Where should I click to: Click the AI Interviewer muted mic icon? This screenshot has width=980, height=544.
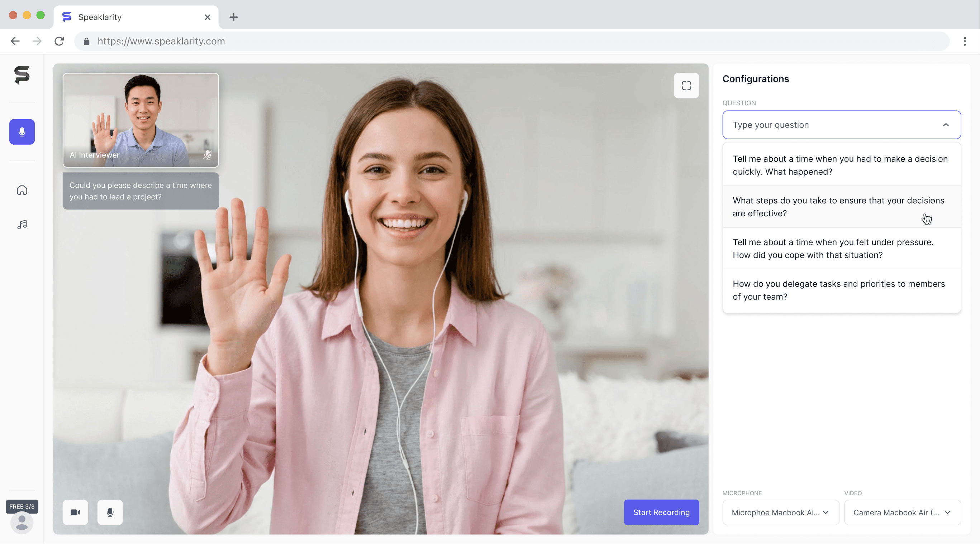[207, 155]
